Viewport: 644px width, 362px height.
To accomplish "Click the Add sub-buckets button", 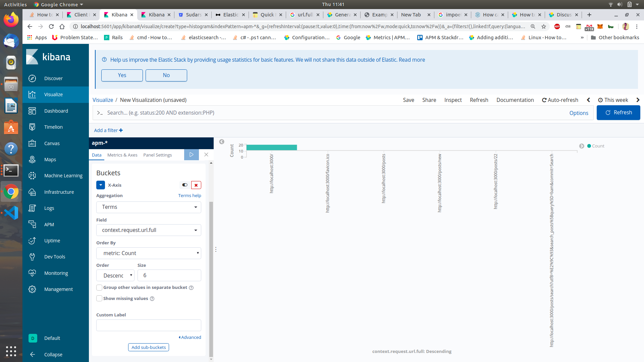I will tap(148, 347).
